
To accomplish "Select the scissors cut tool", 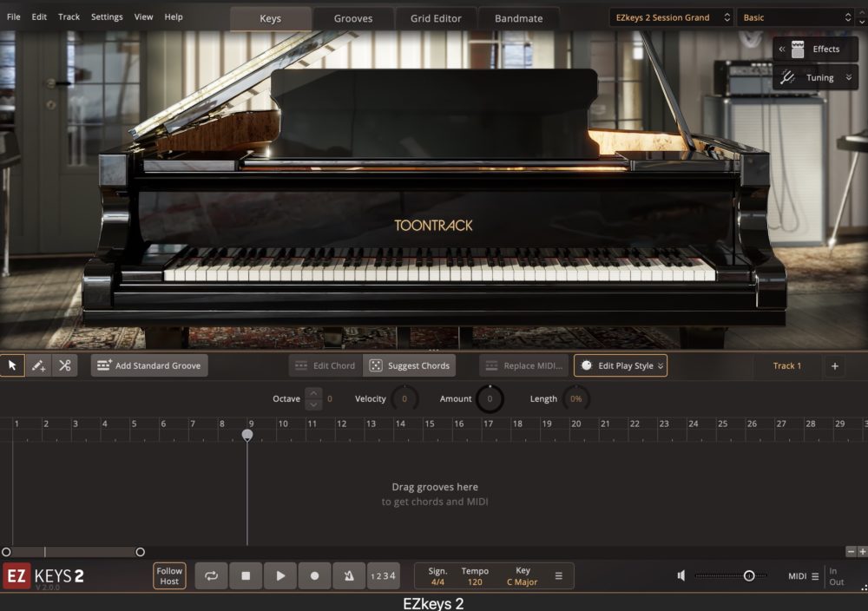I will click(x=64, y=365).
